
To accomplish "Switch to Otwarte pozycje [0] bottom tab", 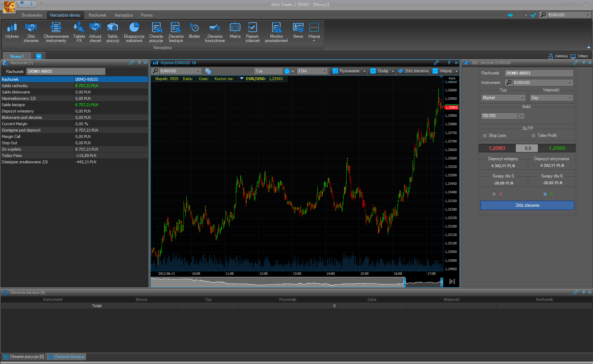I will [x=24, y=357].
